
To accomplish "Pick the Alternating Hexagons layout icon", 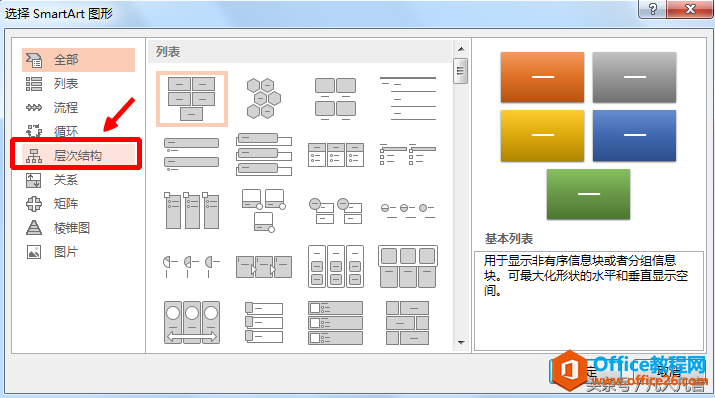I will tap(264, 98).
